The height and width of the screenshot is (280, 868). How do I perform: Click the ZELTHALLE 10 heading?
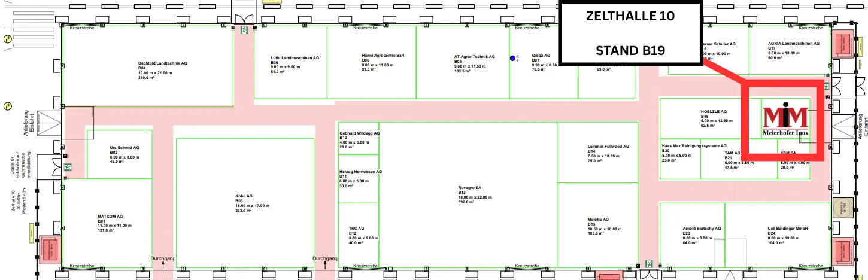coord(630,16)
